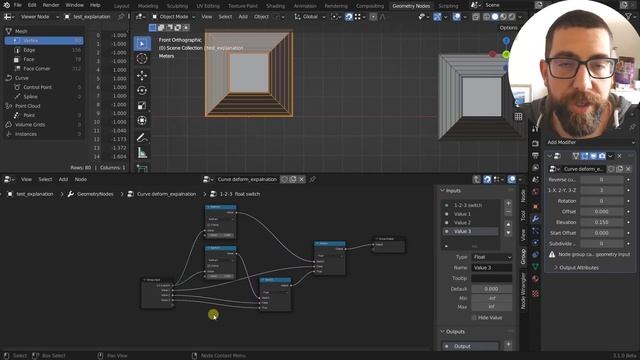The width and height of the screenshot is (640, 360).
Task: Open the File menu
Action: coord(18,5)
